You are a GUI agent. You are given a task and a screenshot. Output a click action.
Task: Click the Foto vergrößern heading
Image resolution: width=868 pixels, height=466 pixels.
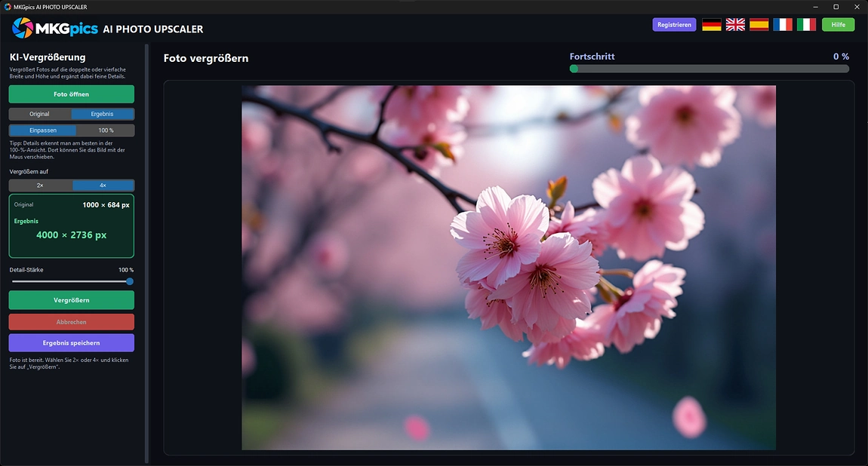[x=206, y=58]
